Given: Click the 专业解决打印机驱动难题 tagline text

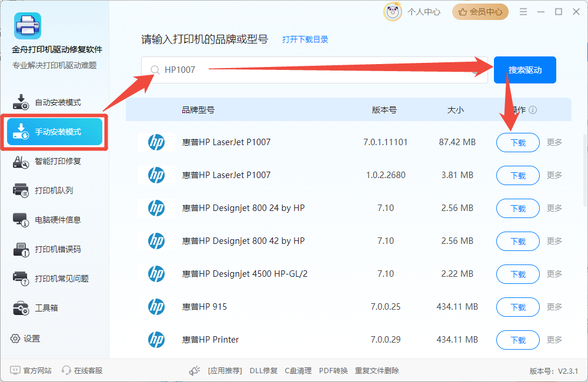Looking at the screenshot, I should pyautogui.click(x=54, y=65).
